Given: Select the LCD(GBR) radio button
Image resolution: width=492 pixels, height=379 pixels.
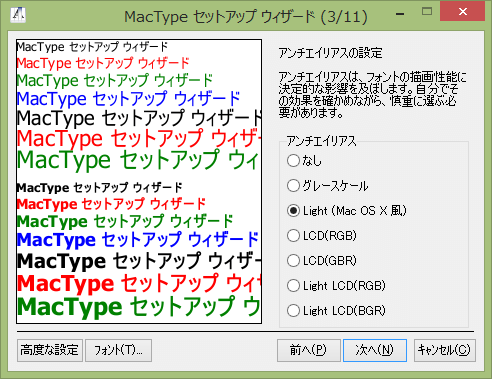Looking at the screenshot, I should [322, 261].
